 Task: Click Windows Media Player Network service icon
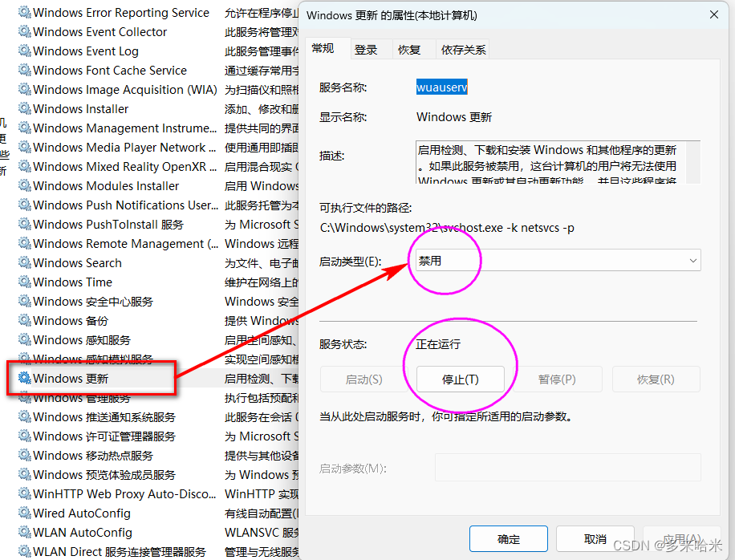24,147
